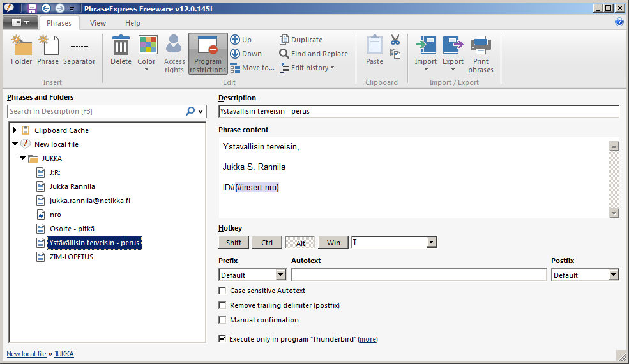Click Print phrases

coord(481,54)
